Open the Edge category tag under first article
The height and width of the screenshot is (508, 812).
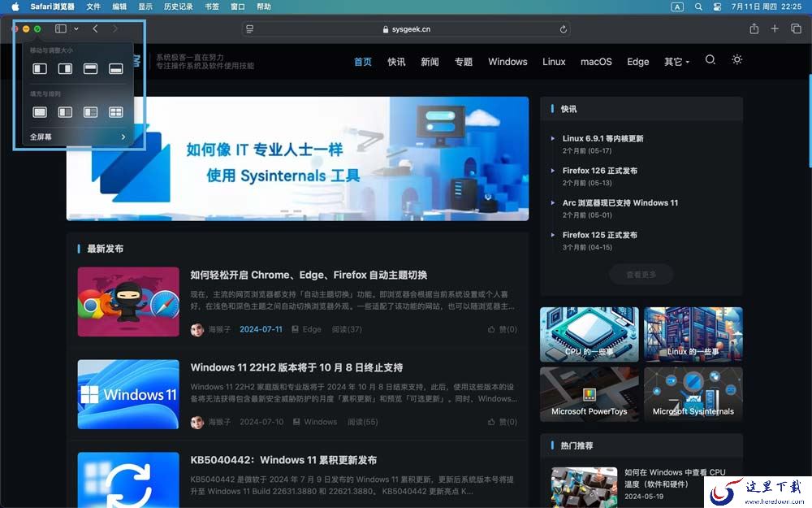click(x=307, y=329)
